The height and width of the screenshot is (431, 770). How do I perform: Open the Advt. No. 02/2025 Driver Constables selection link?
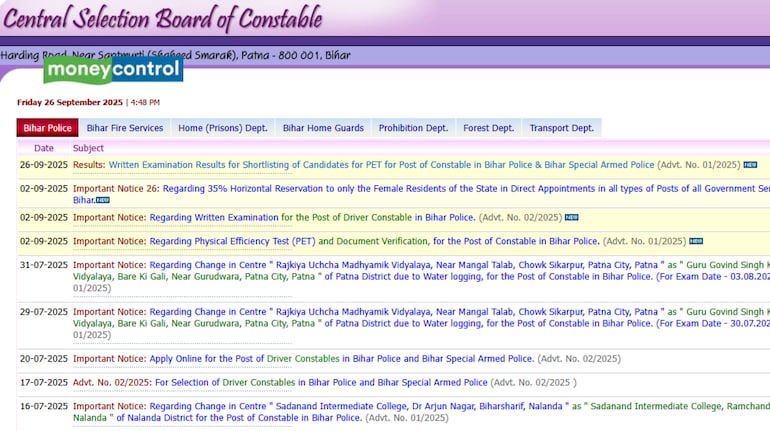pyautogui.click(x=321, y=382)
